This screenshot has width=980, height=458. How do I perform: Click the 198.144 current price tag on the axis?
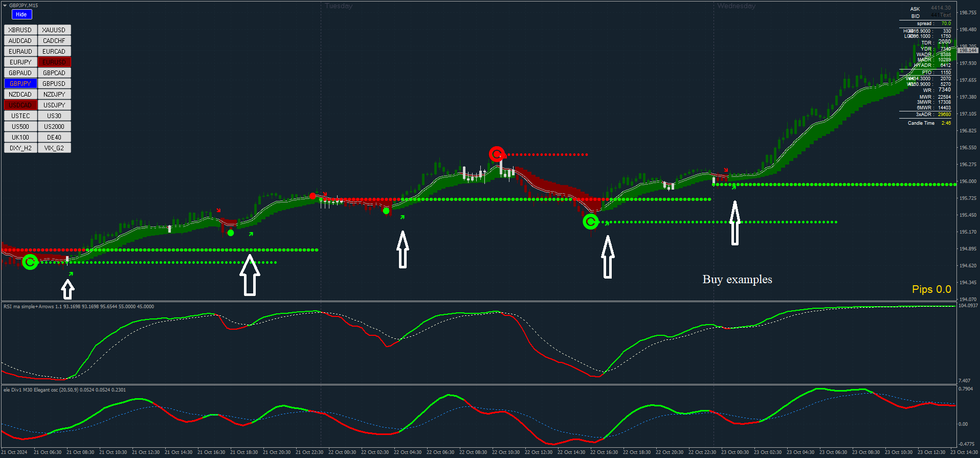pyautogui.click(x=968, y=51)
